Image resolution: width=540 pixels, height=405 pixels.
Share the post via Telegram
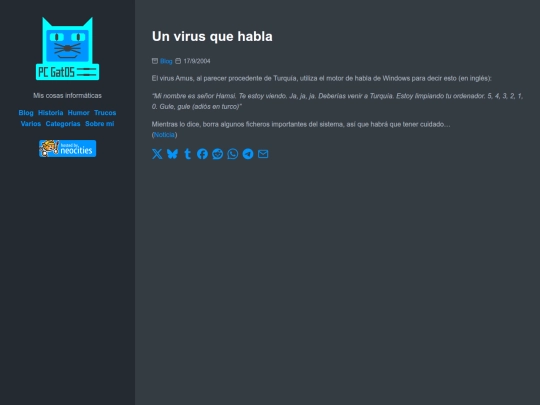[248, 154]
